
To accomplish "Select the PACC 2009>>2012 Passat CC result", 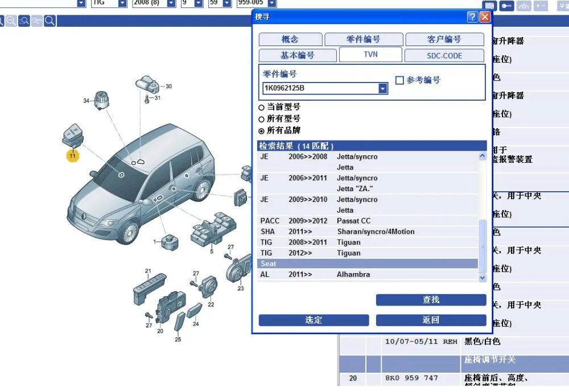I will tap(368, 221).
